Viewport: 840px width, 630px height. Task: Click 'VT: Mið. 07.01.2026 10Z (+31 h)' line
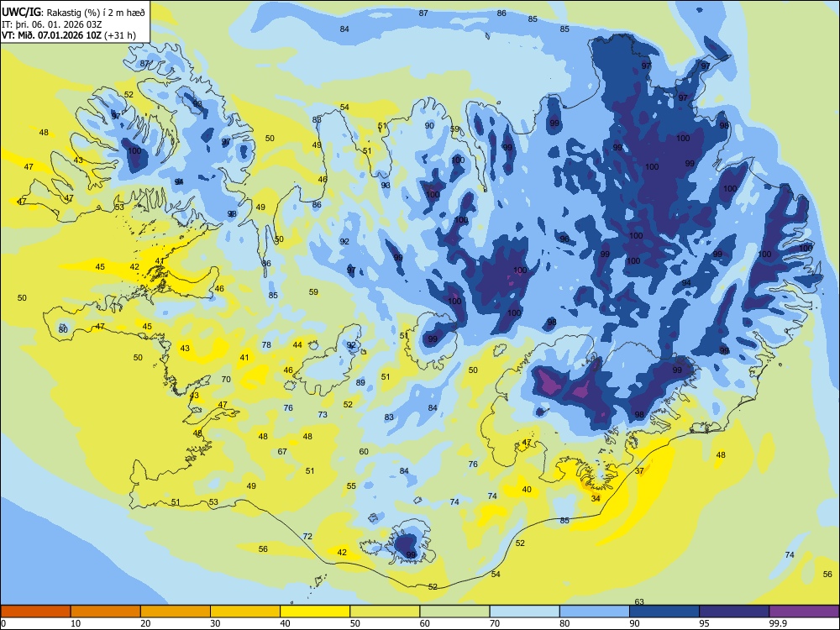(x=69, y=36)
